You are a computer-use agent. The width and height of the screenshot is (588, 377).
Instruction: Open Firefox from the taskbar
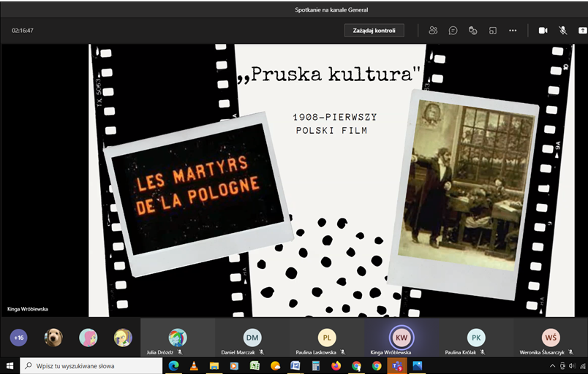coord(336,366)
